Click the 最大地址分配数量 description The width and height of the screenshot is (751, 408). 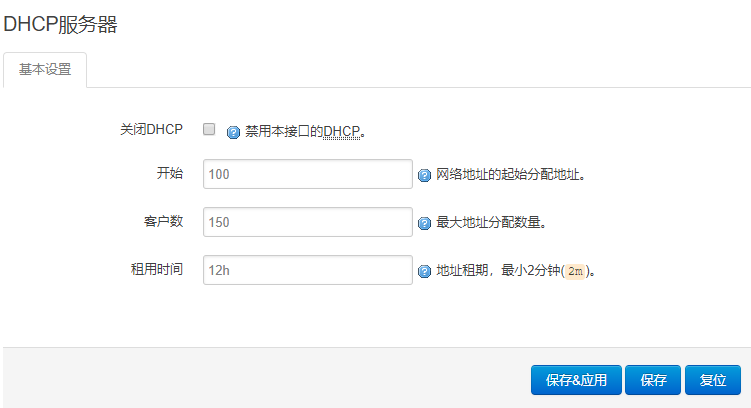click(x=491, y=222)
